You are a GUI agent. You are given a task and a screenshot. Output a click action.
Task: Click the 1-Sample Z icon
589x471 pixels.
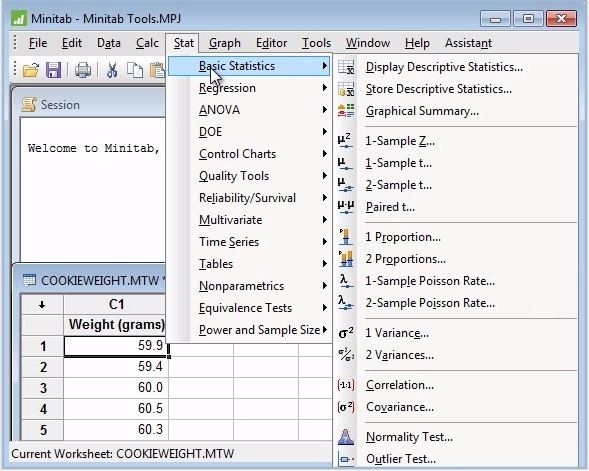pos(345,140)
